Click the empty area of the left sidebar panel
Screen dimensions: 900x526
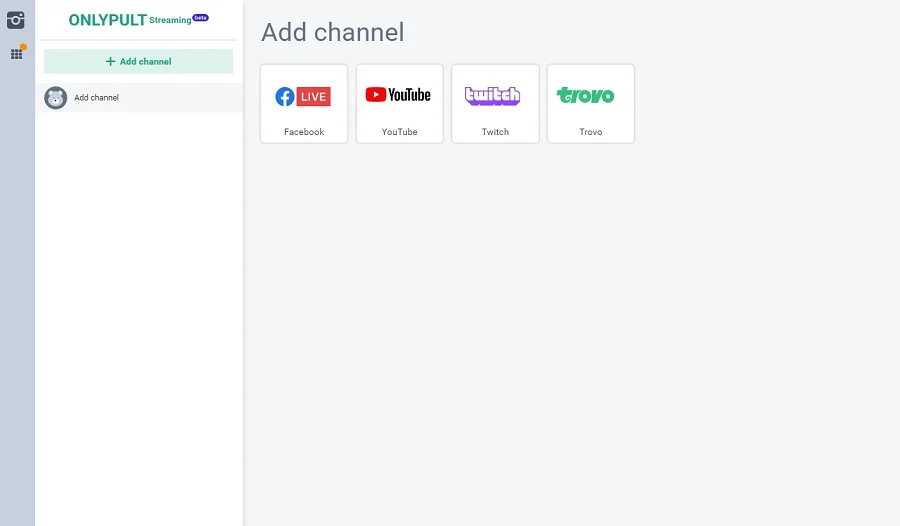[138, 320]
